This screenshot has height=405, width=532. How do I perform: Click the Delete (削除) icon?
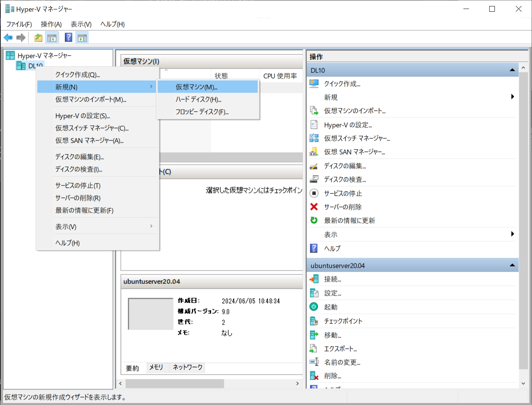pyautogui.click(x=314, y=376)
